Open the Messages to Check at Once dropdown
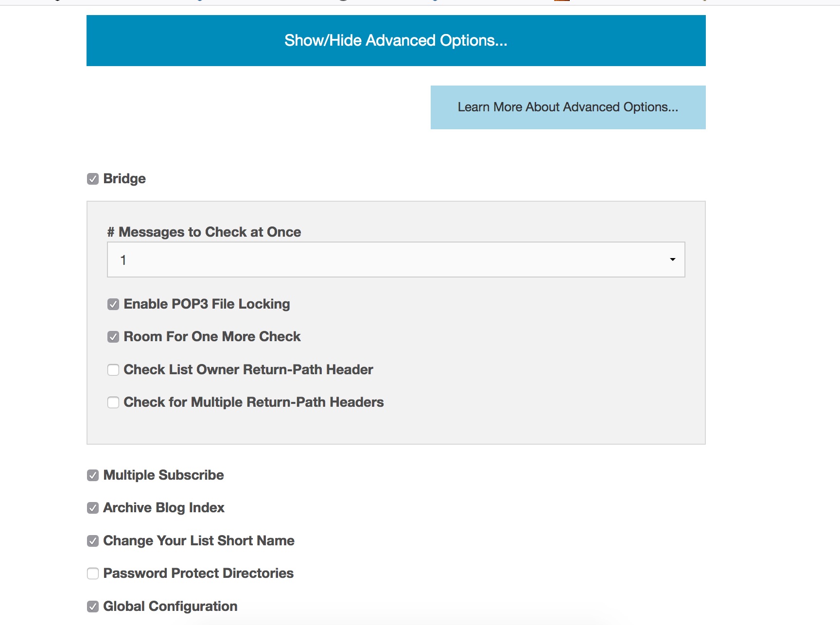 coord(396,260)
